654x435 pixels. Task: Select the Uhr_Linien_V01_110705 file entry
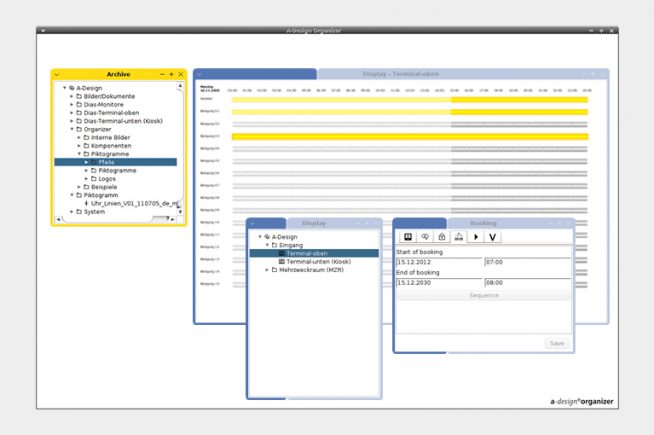tap(134, 203)
